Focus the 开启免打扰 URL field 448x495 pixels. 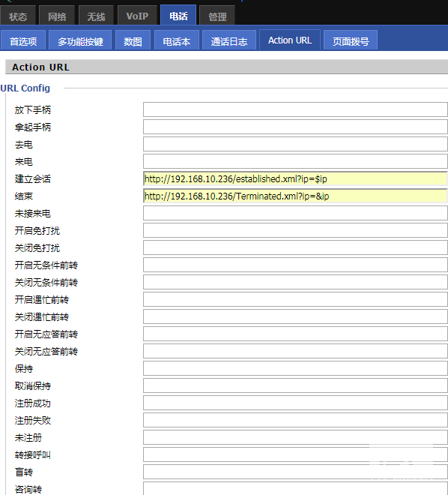click(x=295, y=230)
